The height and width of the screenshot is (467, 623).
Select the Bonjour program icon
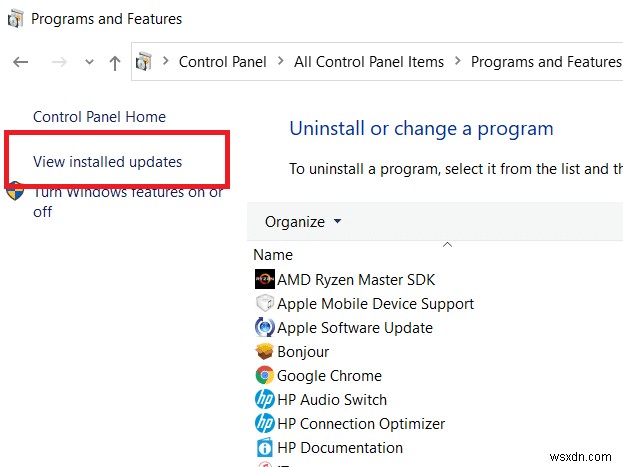[x=265, y=351]
